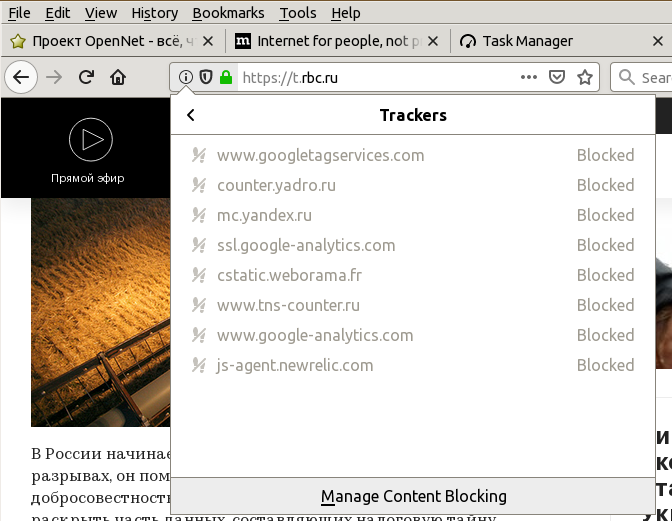
Task: Click tracker icon beside counter.yadro.ru
Action: (199, 185)
